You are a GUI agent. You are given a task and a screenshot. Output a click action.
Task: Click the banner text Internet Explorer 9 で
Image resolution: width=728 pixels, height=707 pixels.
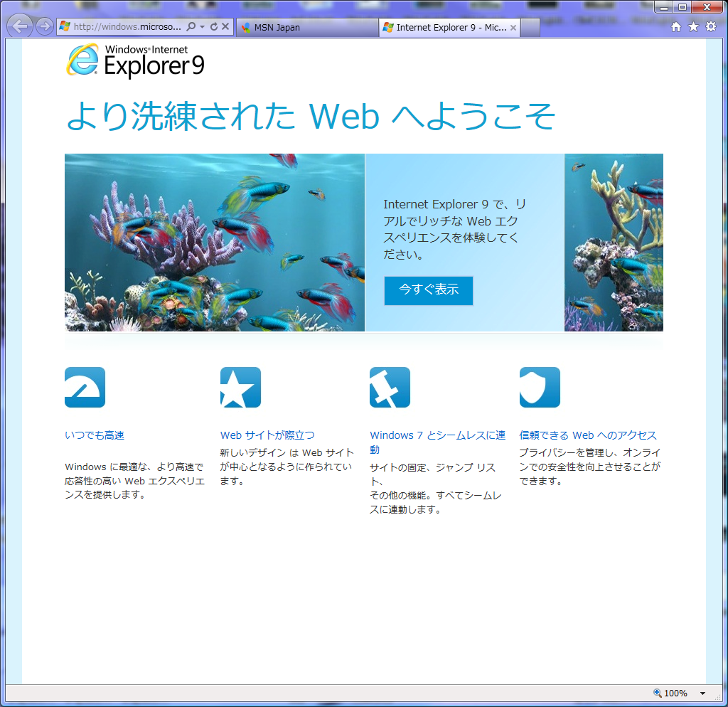tap(454, 230)
